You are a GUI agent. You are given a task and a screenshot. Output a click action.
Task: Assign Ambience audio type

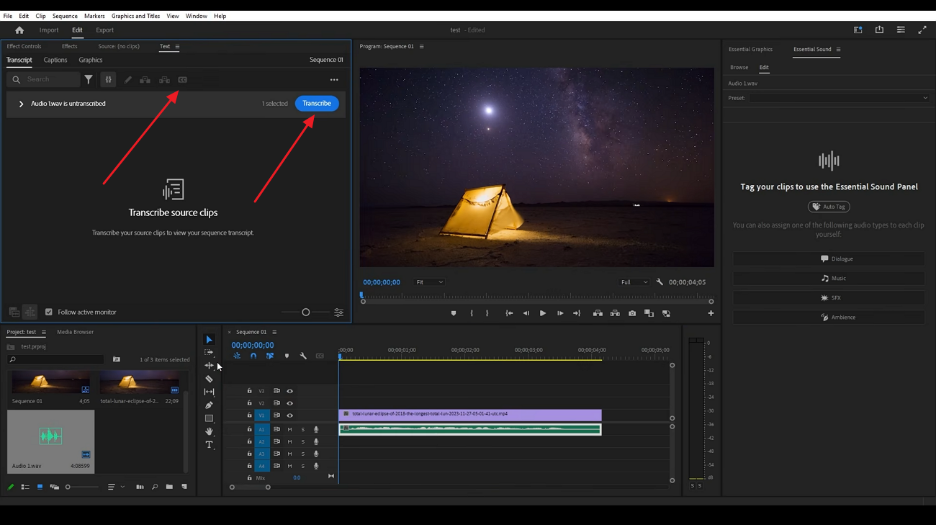pos(829,317)
